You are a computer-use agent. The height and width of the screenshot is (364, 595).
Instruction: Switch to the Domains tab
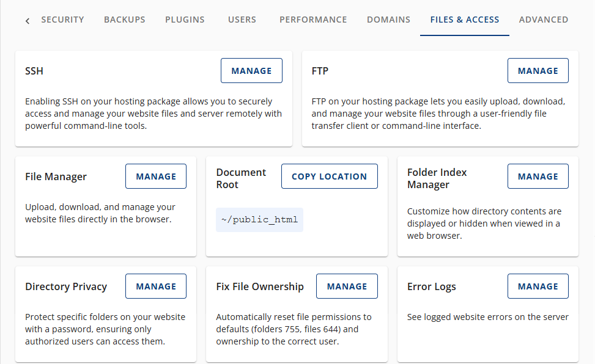pyautogui.click(x=388, y=20)
